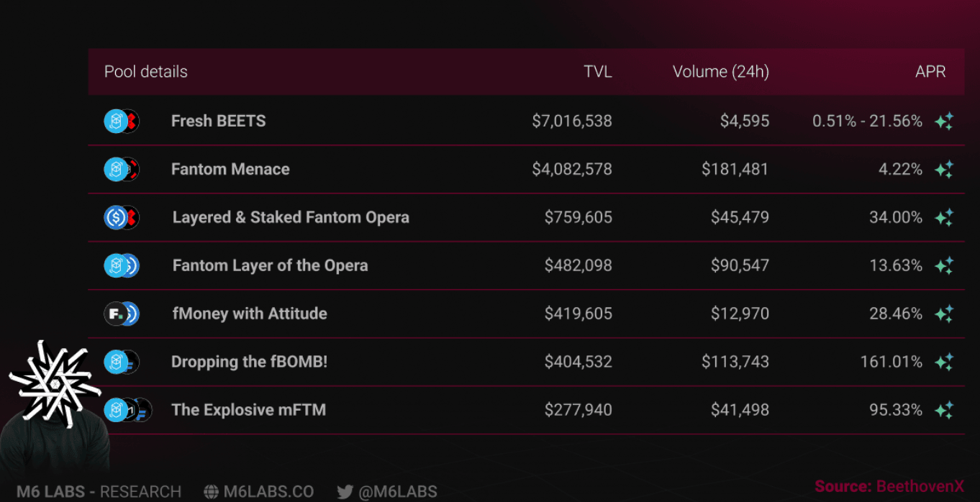Click the sparkle icon beside 161.01% APR
Viewport: 980px width, 502px height.
(x=944, y=362)
